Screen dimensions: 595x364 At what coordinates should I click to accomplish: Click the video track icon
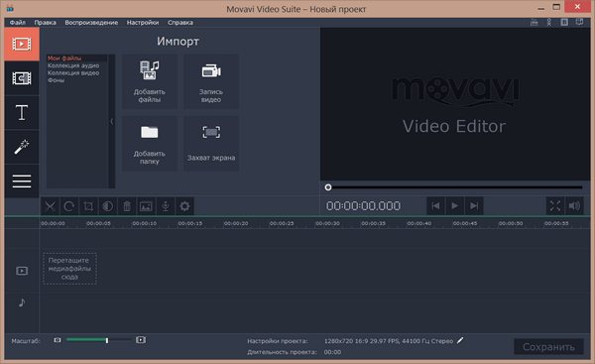pos(22,271)
